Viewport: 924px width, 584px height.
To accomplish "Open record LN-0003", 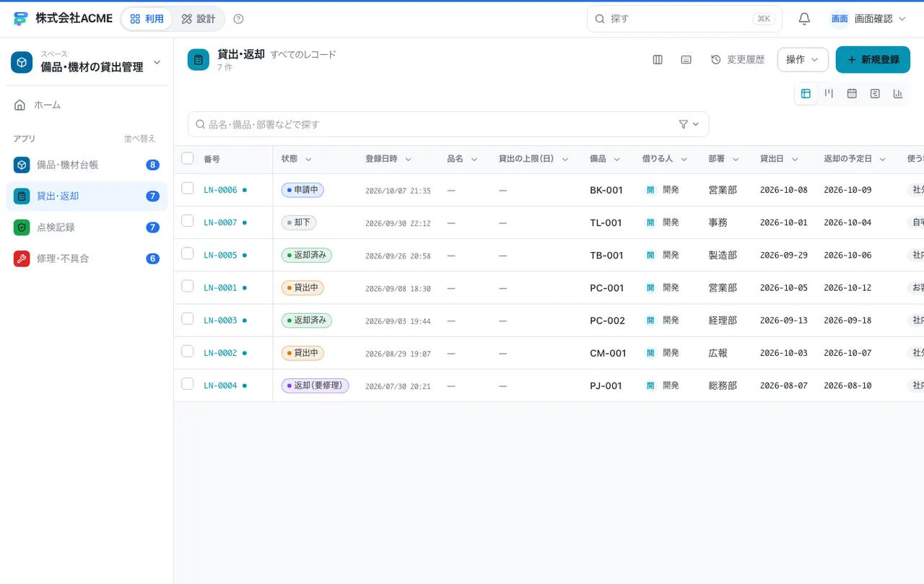I will pyautogui.click(x=220, y=321).
